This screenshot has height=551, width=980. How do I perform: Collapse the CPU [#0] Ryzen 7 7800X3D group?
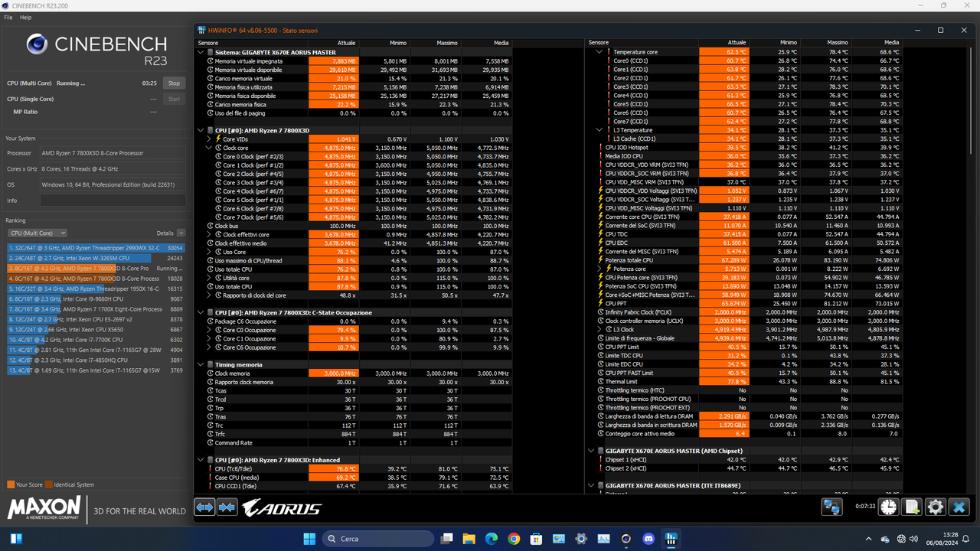[x=201, y=130]
